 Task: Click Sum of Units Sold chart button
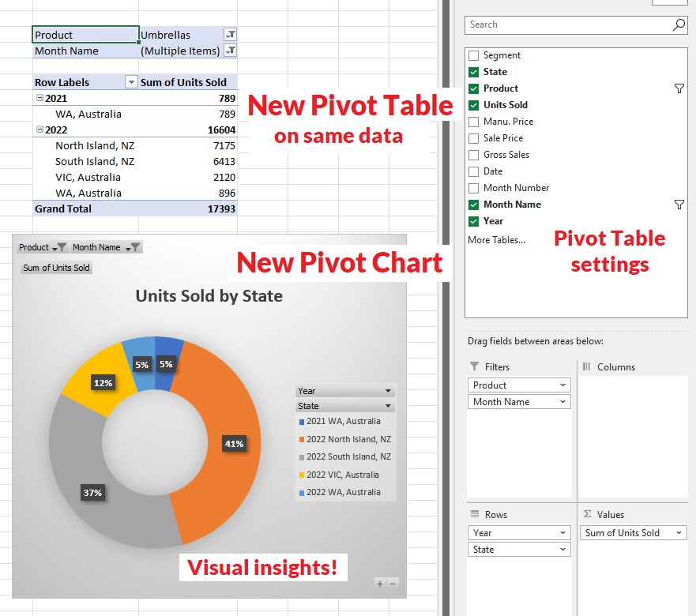(x=56, y=268)
